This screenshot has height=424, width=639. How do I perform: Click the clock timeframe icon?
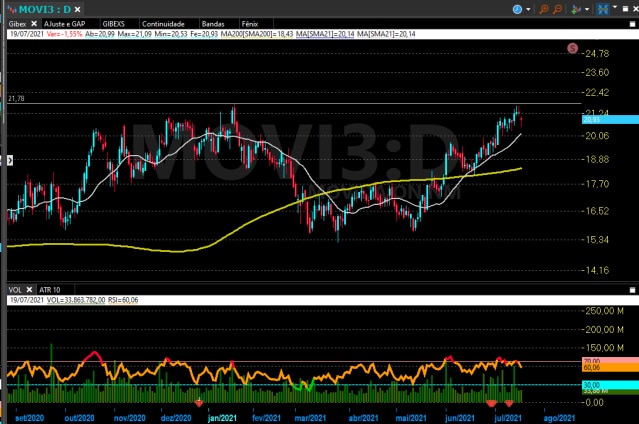(x=517, y=8)
